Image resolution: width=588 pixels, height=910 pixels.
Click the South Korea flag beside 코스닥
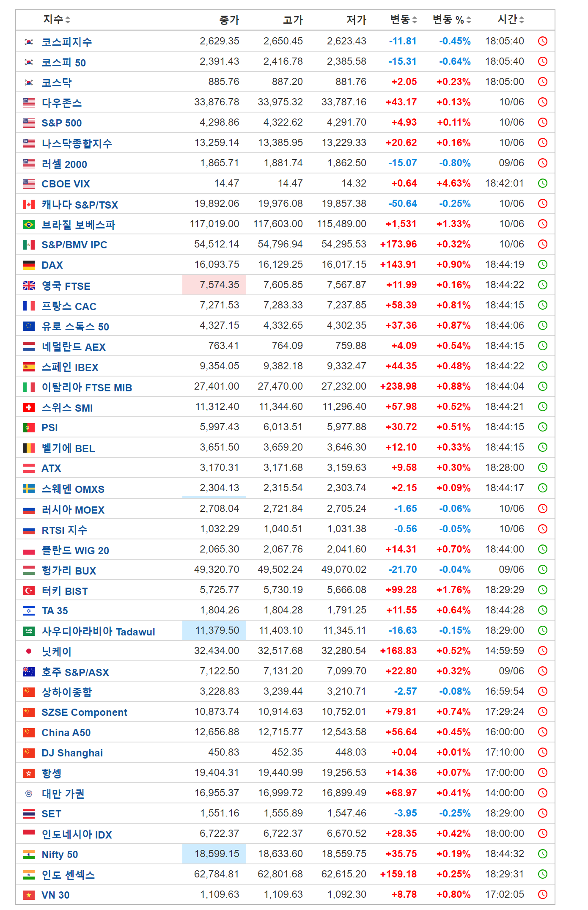(x=29, y=82)
